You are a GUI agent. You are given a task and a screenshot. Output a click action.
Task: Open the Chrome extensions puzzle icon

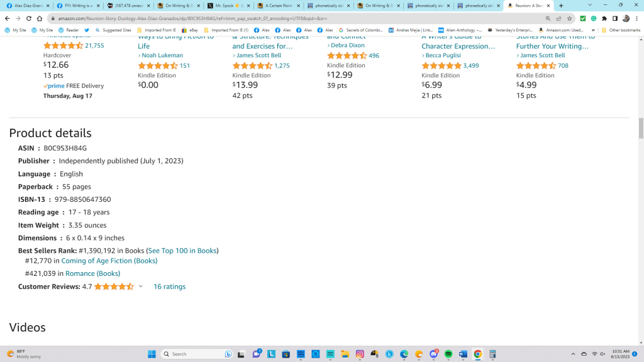click(604, 18)
